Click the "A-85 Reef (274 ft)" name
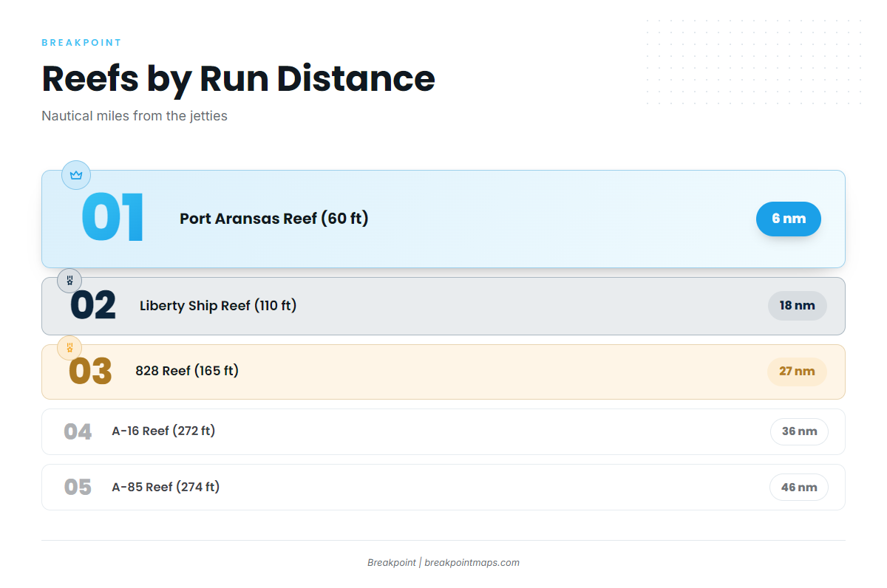887x588 pixels. pos(166,487)
